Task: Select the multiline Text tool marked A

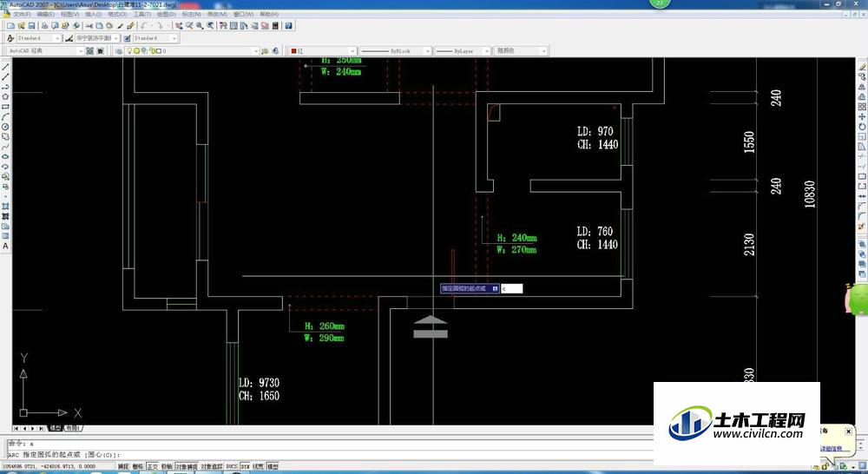Action: point(5,246)
